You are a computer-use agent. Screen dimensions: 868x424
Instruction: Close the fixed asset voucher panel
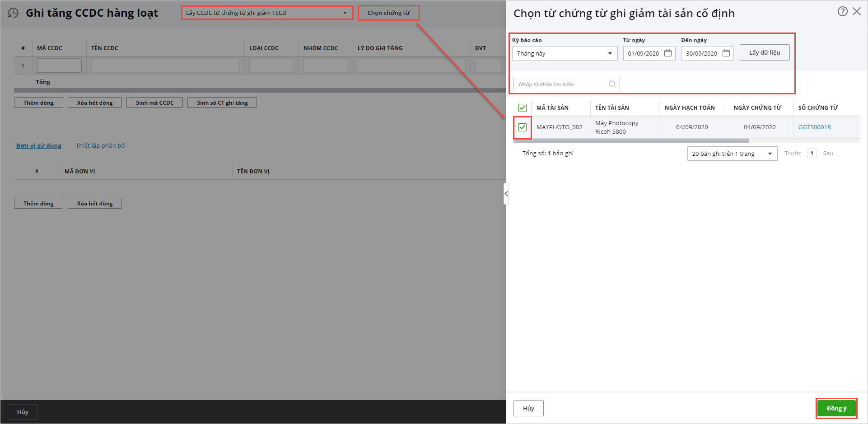[857, 12]
